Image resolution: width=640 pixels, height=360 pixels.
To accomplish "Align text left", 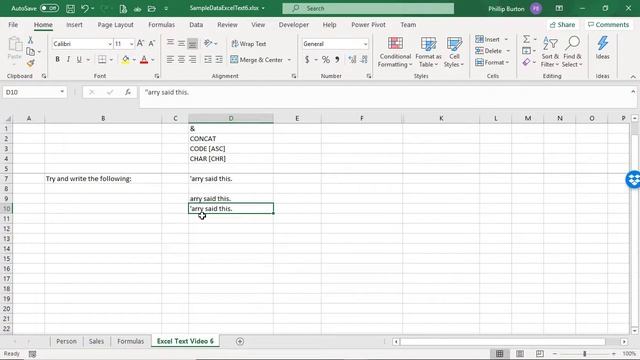I will [x=170, y=60].
